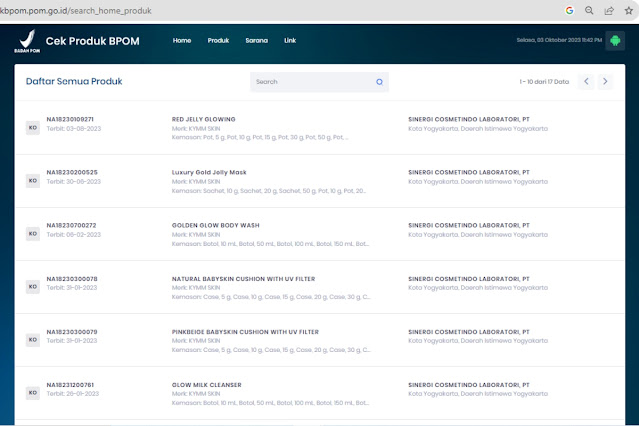This screenshot has width=639, height=426.
Task: Click KO badge for RED JELLY GLOWING
Action: (33, 128)
